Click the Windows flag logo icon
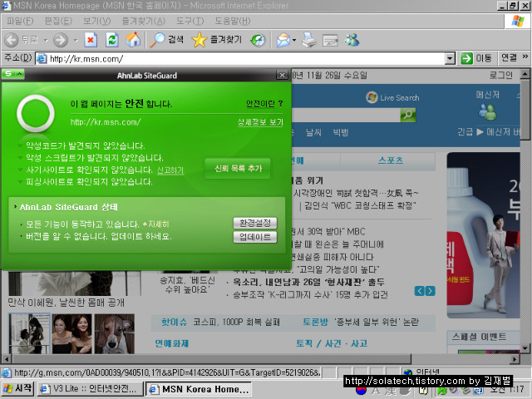 518,21
